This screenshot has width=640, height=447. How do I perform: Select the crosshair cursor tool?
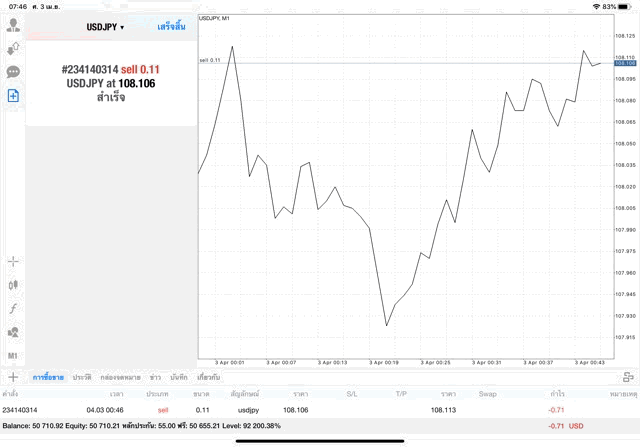coord(13,261)
